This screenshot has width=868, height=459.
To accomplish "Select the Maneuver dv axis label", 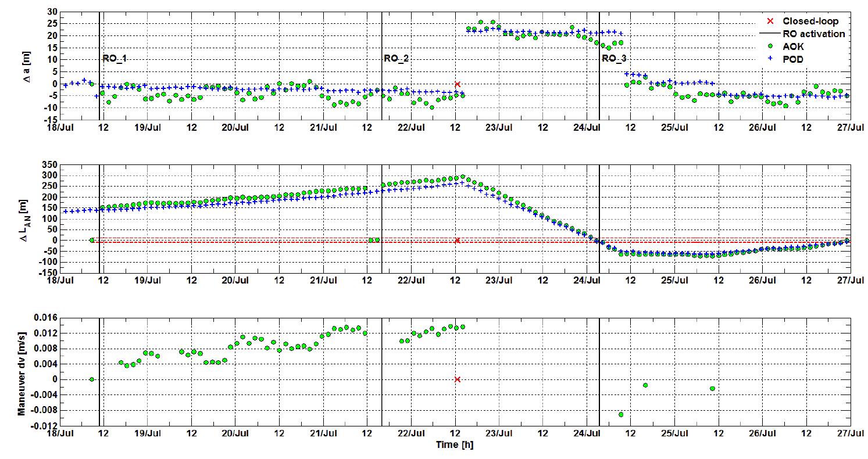I will point(23,370).
